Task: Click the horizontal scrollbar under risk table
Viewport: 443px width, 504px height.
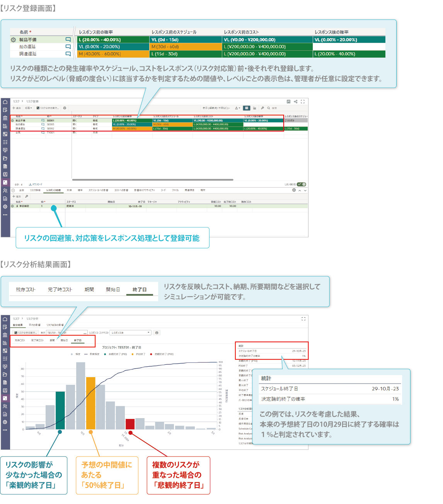Action: (x=153, y=180)
